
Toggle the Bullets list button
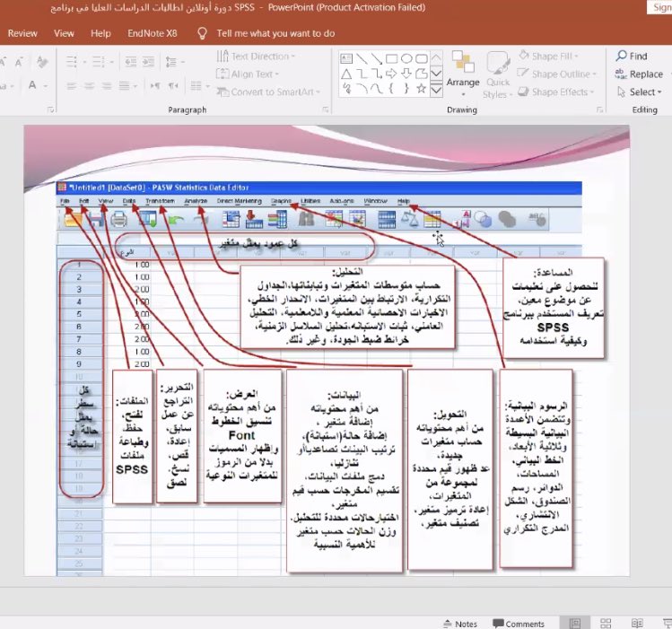pyautogui.click(x=72, y=62)
